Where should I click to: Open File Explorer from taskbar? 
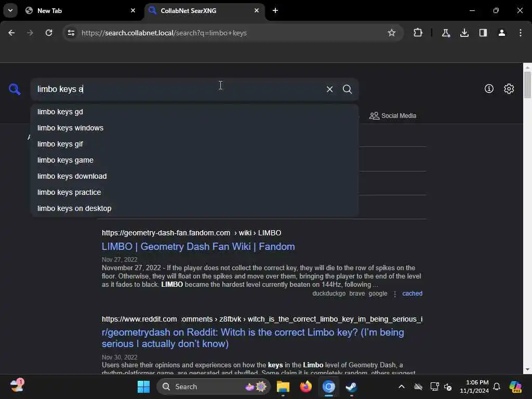click(x=283, y=387)
